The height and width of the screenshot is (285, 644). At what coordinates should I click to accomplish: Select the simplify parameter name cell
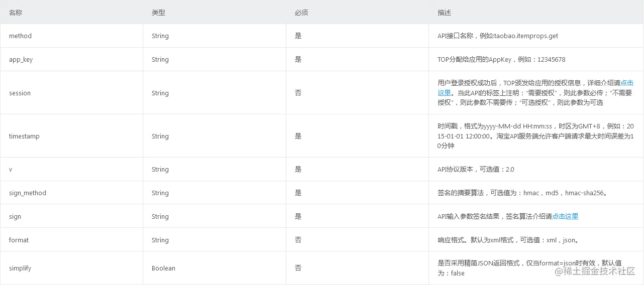20,268
